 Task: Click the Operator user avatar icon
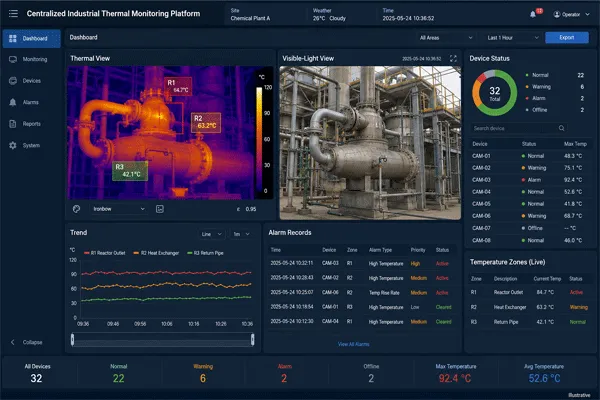pos(557,15)
